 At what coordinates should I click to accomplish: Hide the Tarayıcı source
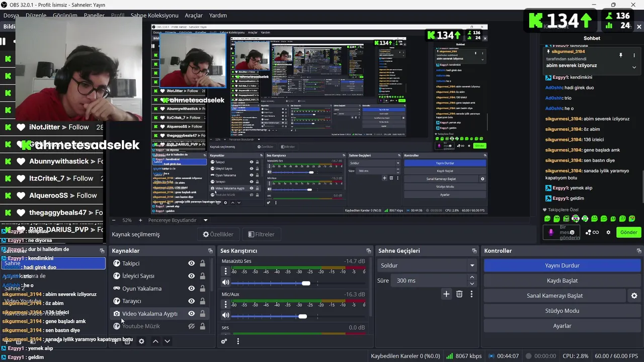tap(191, 301)
